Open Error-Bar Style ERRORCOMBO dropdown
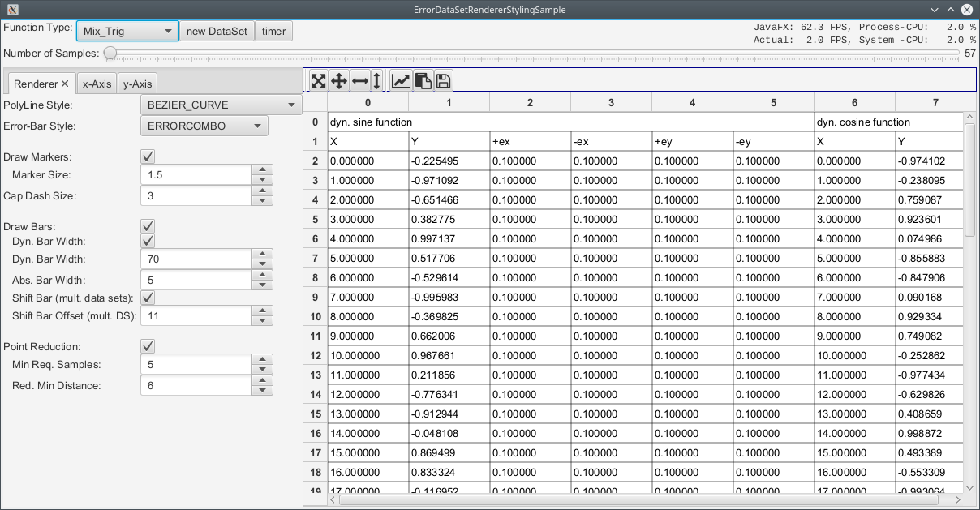 204,126
